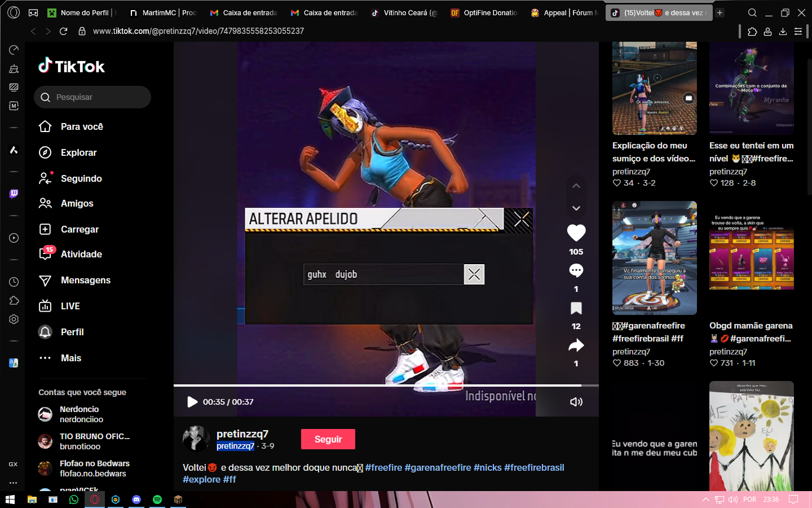Open 'Obgd mamãe garena' video thumbnail
This screenshot has height=508, width=812.
[751, 258]
